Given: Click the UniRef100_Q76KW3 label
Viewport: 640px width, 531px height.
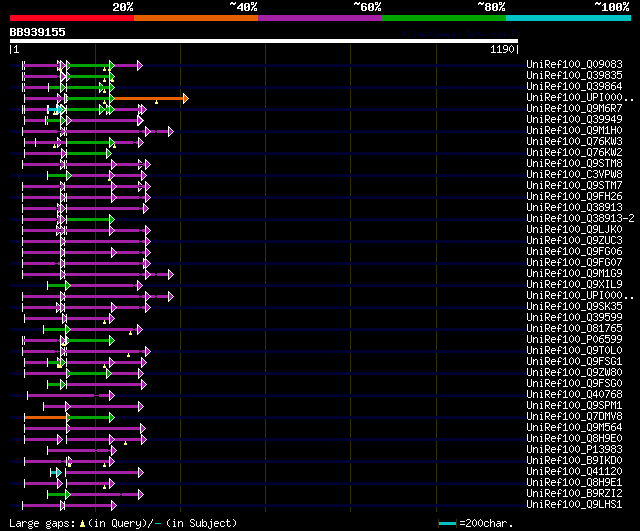Looking at the screenshot, I should click(574, 142).
